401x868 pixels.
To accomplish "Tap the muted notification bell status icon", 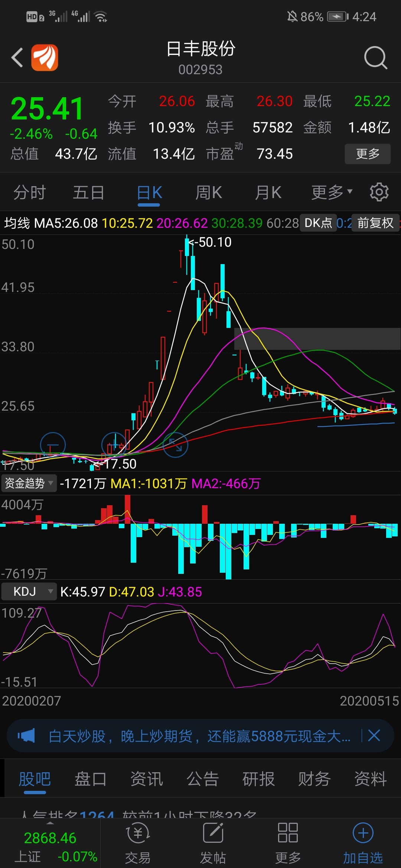I will 292,17.
